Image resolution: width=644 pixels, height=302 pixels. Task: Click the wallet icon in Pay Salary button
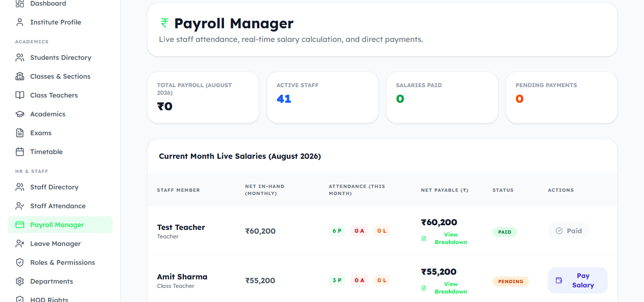pyautogui.click(x=559, y=280)
